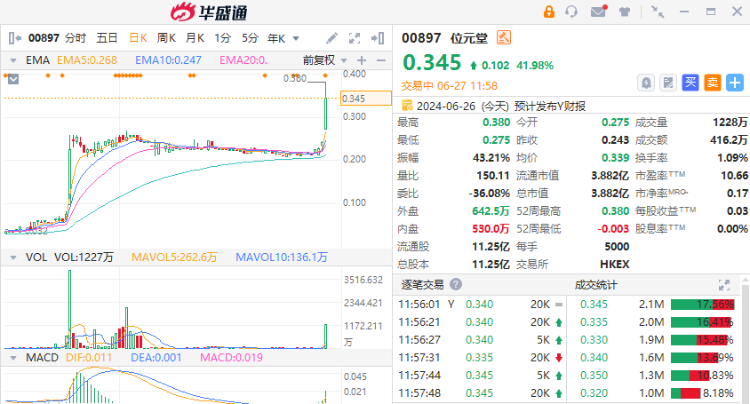Click the EMA10:0.247 indicator label
Viewport: 750px width, 404px height.
click(x=168, y=60)
